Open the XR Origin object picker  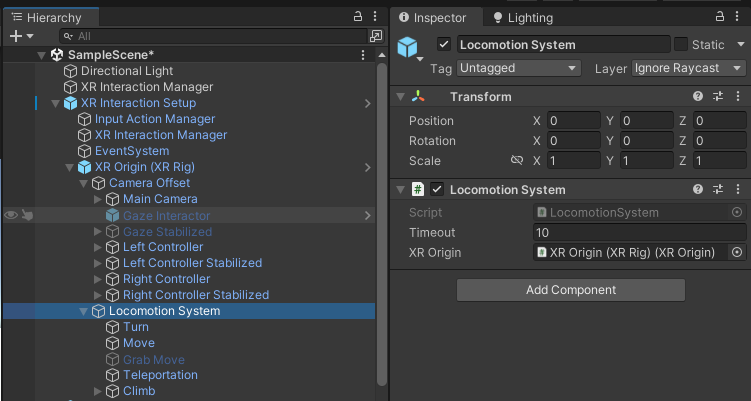click(737, 253)
